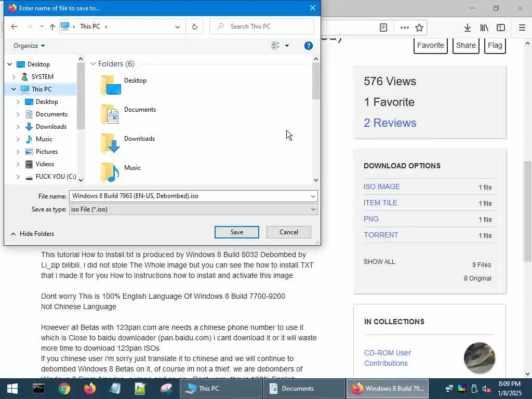The image size is (532, 399).
Task: Click the taskbar clock showing 8:09 PM
Action: (x=509, y=389)
